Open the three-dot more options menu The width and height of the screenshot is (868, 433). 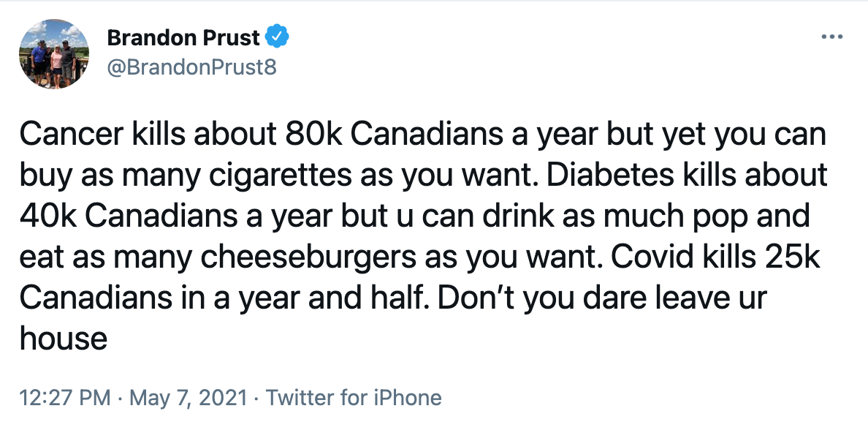(x=832, y=37)
